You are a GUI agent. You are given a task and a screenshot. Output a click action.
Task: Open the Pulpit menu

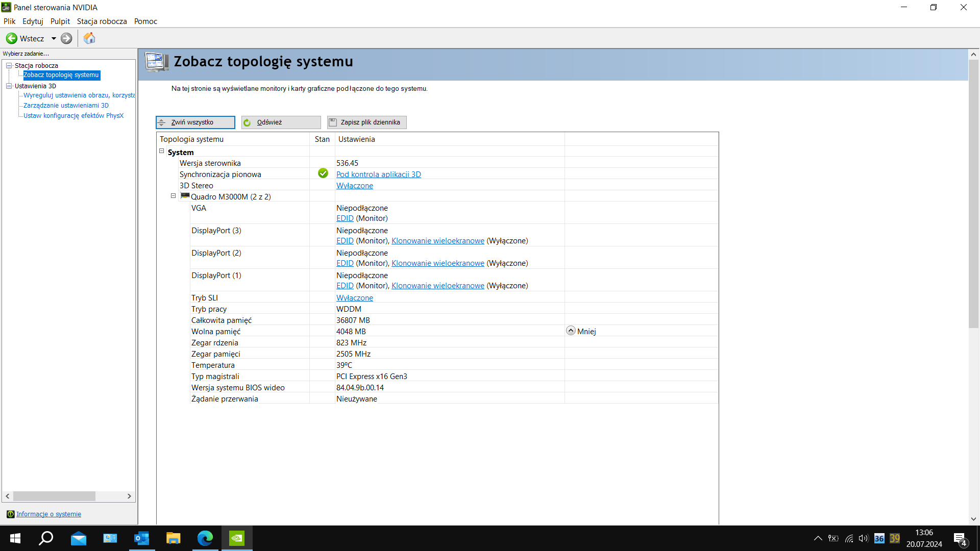(60, 21)
